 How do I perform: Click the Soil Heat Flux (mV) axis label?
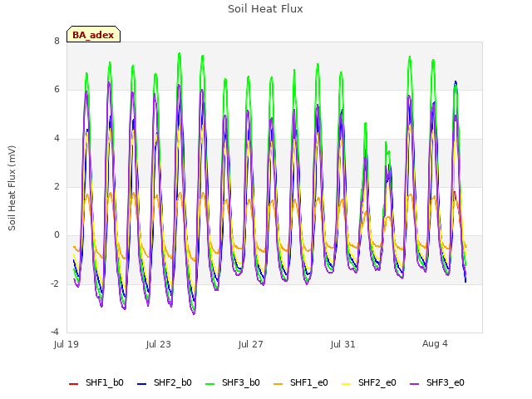pos(12,189)
